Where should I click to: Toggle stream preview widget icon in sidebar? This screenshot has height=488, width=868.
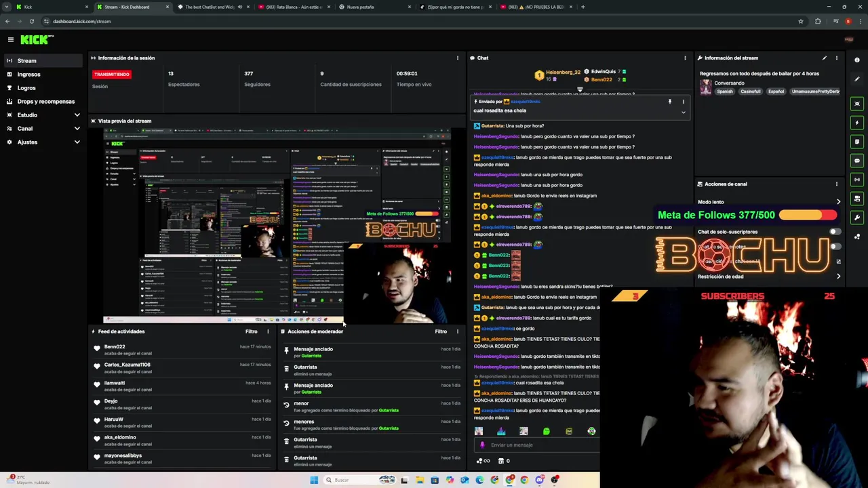pos(857,104)
